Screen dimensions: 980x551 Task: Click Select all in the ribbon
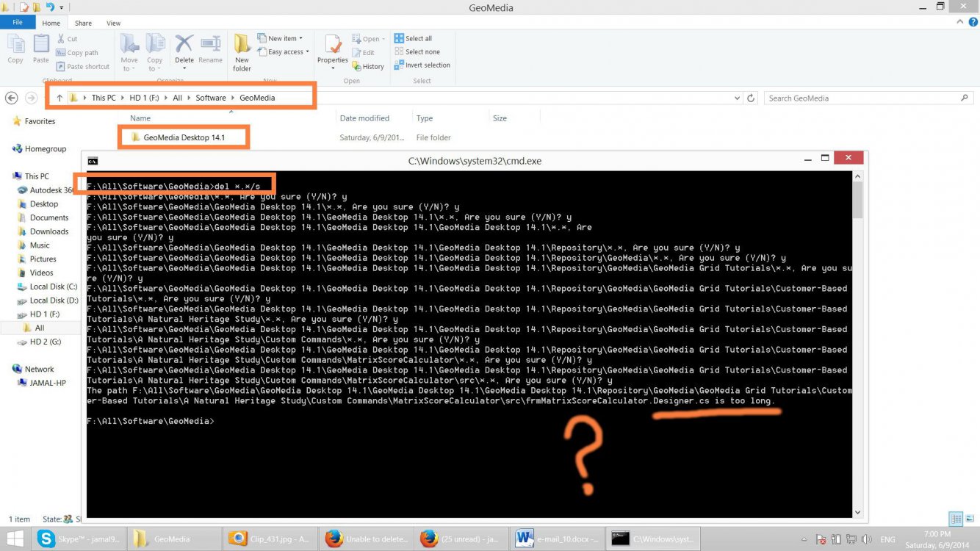413,38
